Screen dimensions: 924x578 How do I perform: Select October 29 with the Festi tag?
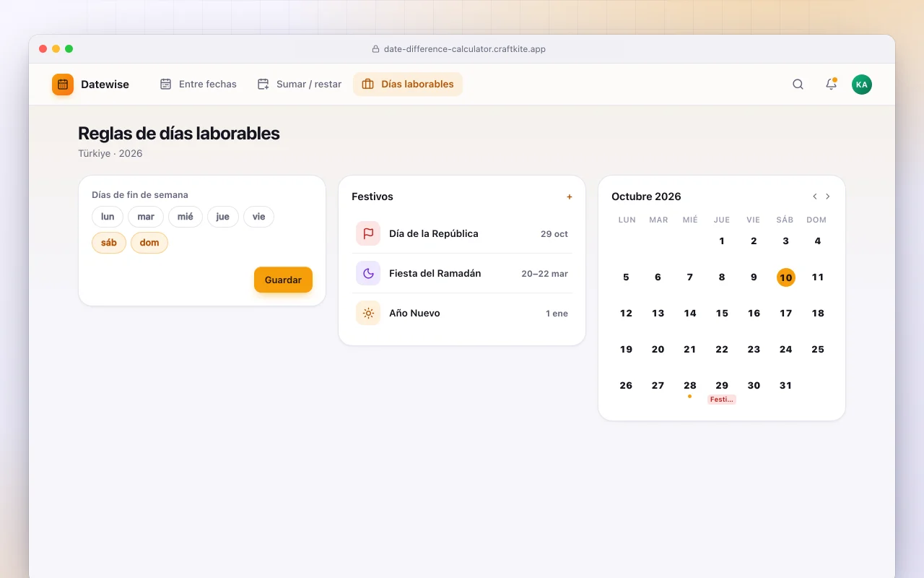pos(722,386)
